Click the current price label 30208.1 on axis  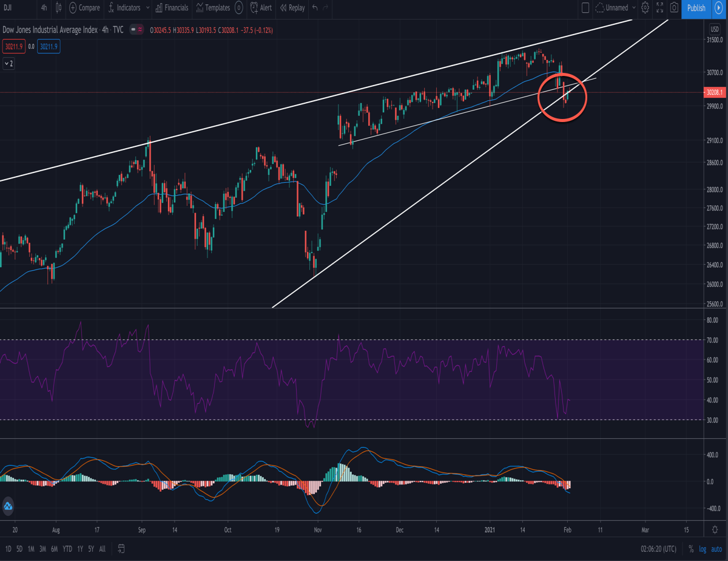715,92
